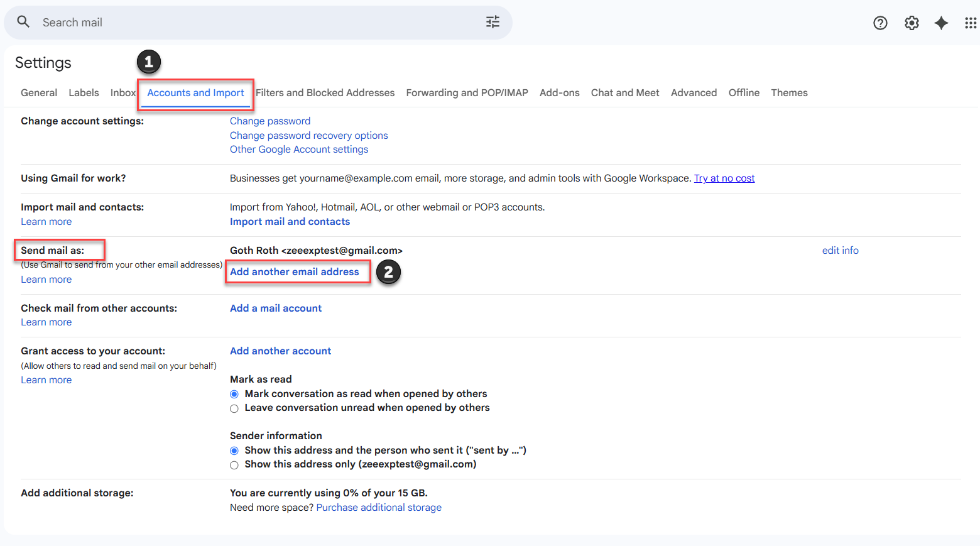This screenshot has height=546, width=980.
Task: Go to Forwarding and POP/IMAP tab
Action: [467, 93]
